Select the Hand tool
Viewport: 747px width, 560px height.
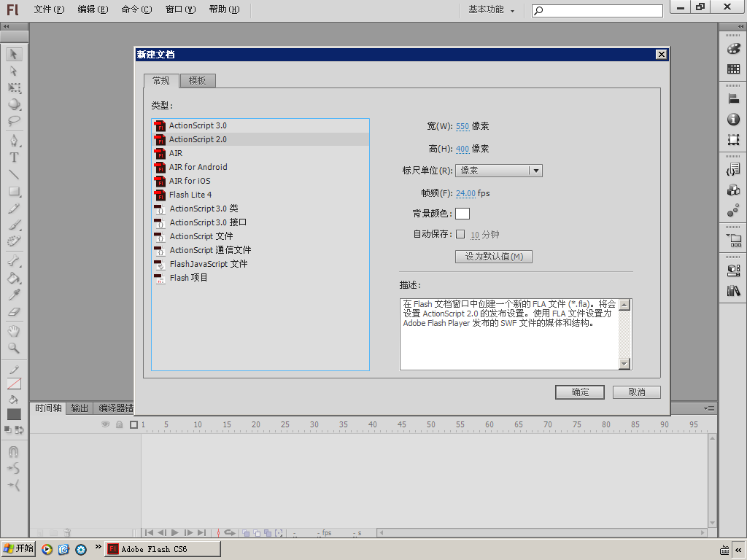pos(14,331)
